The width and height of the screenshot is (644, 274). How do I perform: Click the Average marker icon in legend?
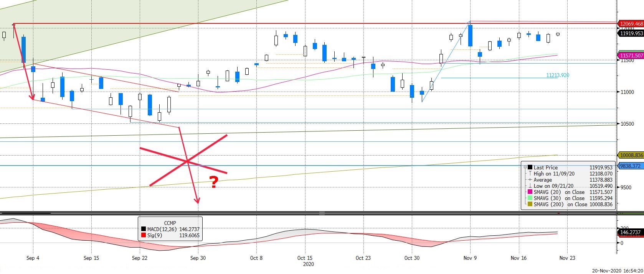[x=530, y=180]
